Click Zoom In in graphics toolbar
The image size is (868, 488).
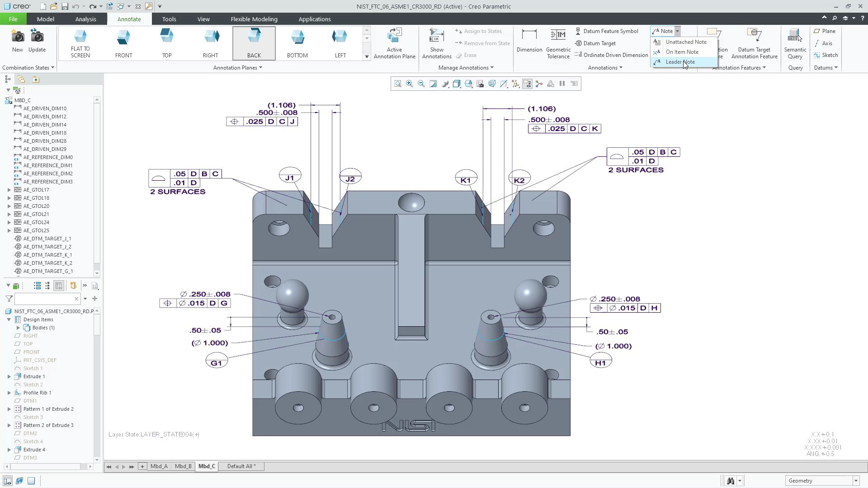pyautogui.click(x=410, y=84)
